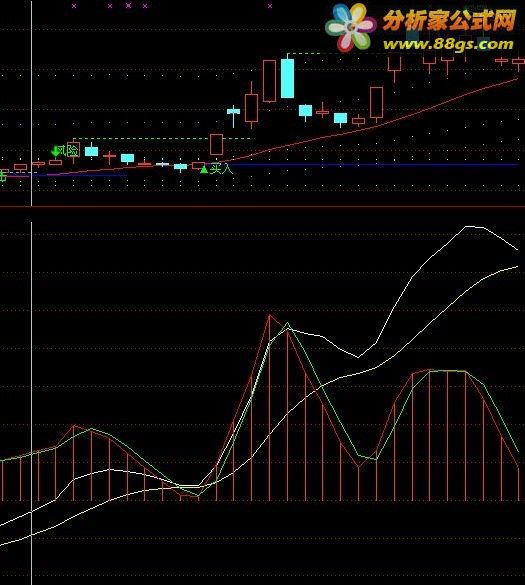The width and height of the screenshot is (525, 585).
Task: Click the cyan candle right after the 风险 candle
Action: point(91,151)
